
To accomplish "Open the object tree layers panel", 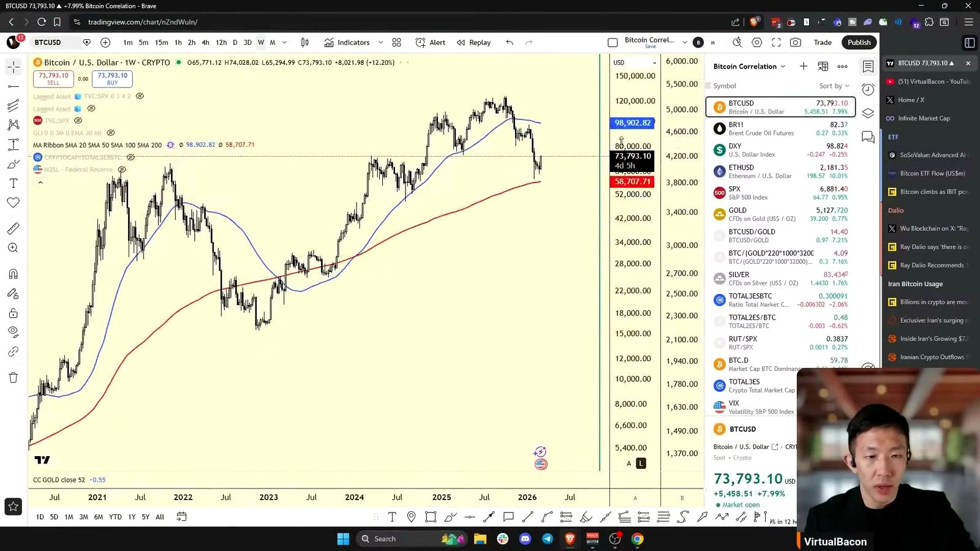I will coord(868,113).
